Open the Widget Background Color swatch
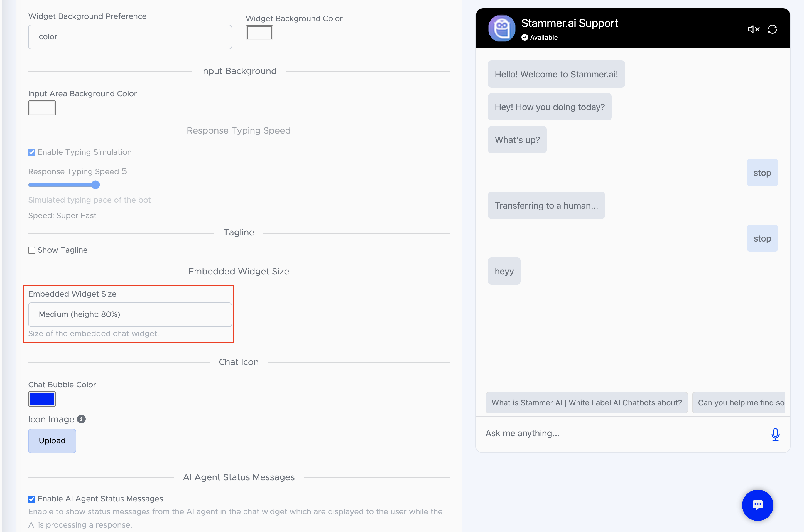The image size is (804, 532). tap(259, 33)
